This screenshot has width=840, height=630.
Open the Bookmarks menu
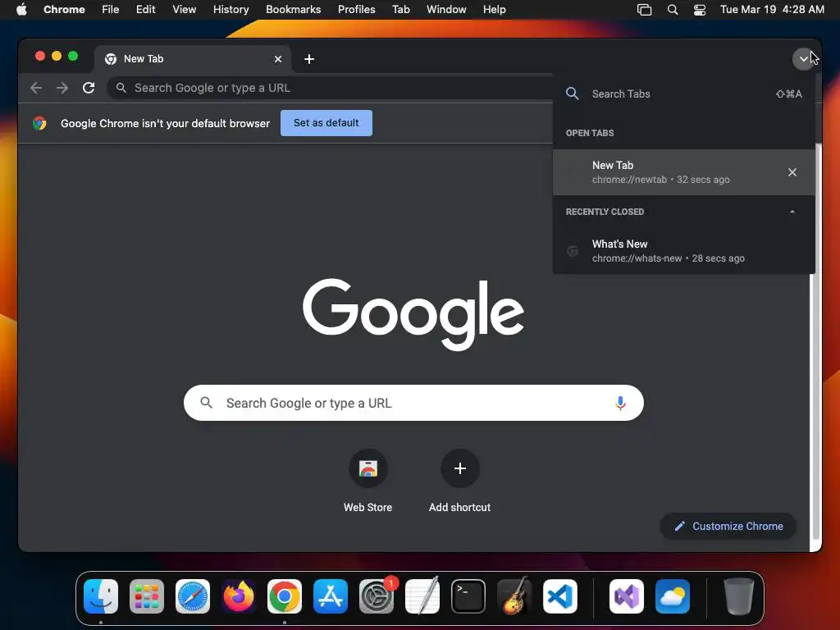point(294,9)
